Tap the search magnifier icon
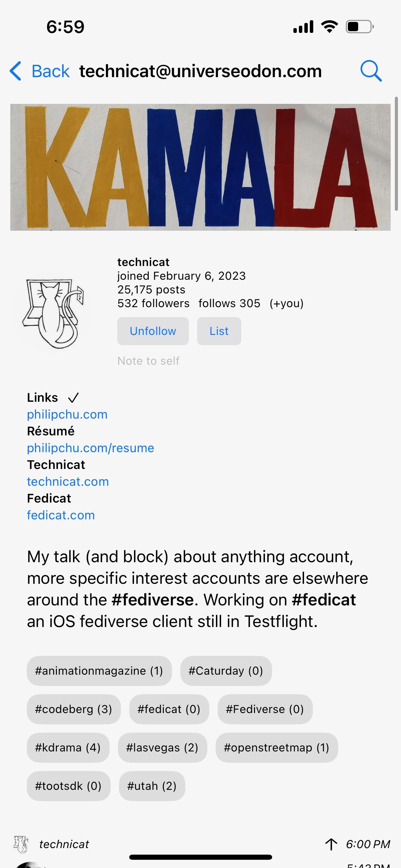The width and height of the screenshot is (401, 868). tap(371, 71)
